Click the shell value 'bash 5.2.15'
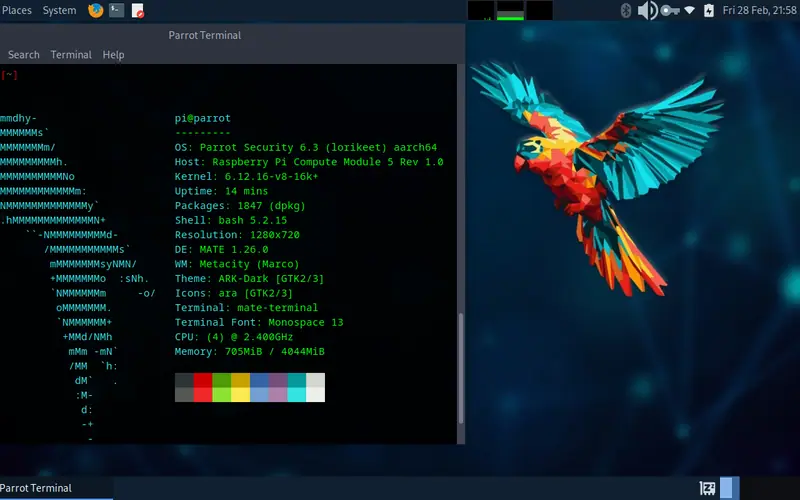 (253, 220)
